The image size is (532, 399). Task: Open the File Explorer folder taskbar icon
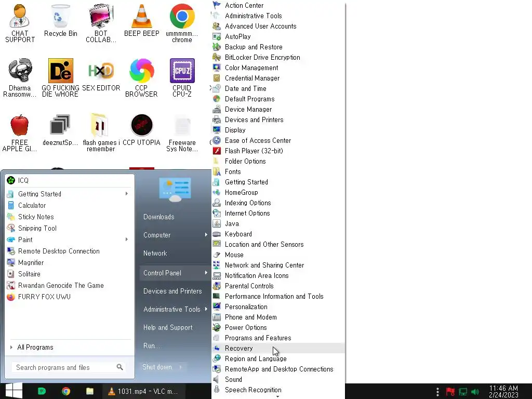(89, 391)
